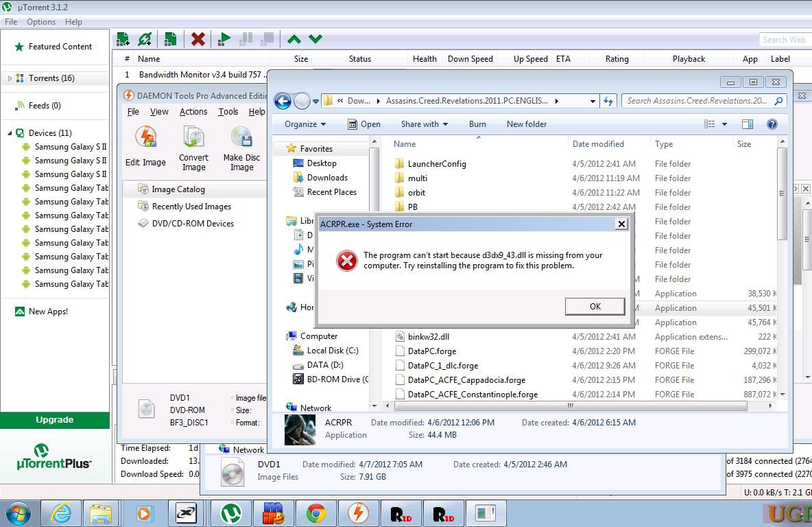The width and height of the screenshot is (812, 527).
Task: Open the uTorrent Help menu
Action: coord(73,22)
